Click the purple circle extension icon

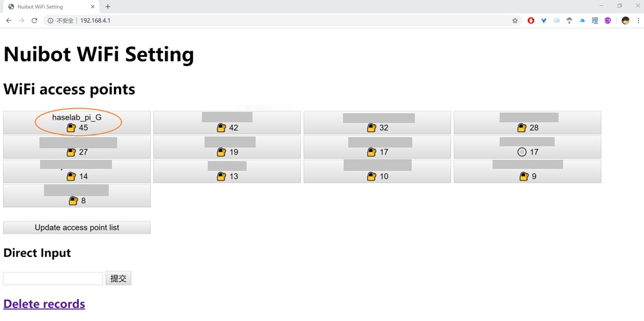[608, 21]
